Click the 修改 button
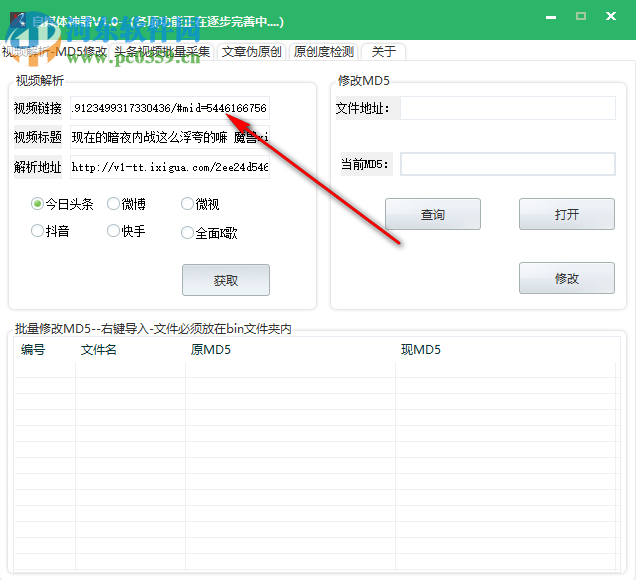The height and width of the screenshot is (580, 636). (567, 278)
